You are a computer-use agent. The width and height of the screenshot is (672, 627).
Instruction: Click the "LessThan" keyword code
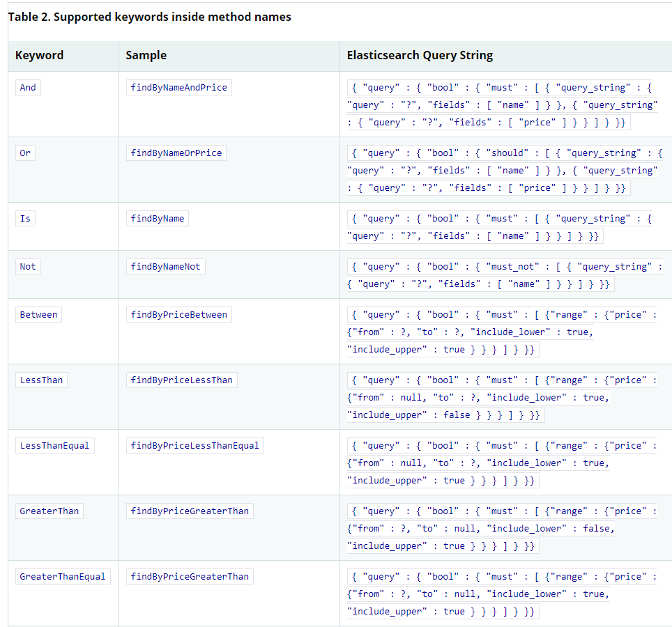(41, 380)
